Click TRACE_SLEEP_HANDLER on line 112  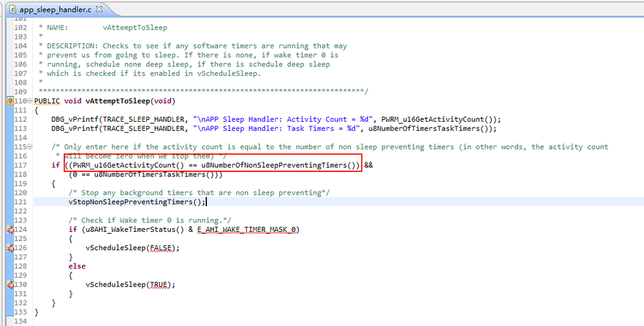click(x=143, y=119)
